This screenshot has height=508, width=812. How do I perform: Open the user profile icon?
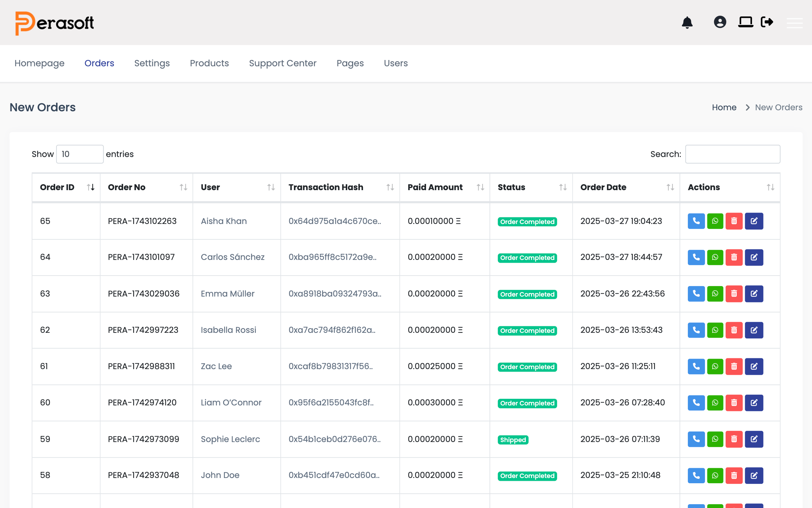720,22
